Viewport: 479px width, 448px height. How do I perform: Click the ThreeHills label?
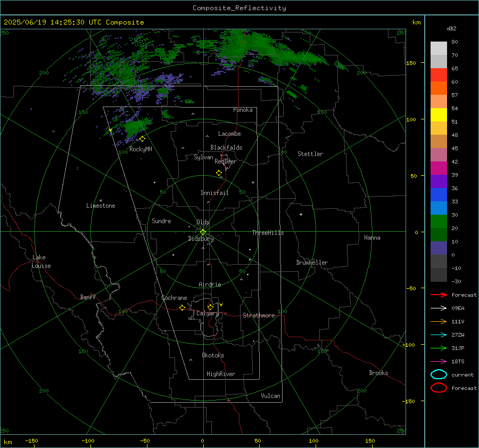(268, 233)
